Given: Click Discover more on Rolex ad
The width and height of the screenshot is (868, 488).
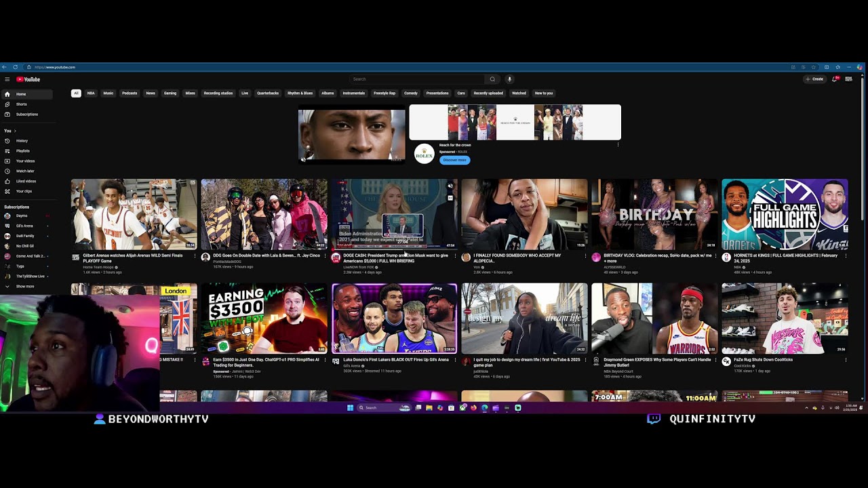Looking at the screenshot, I should coord(454,160).
